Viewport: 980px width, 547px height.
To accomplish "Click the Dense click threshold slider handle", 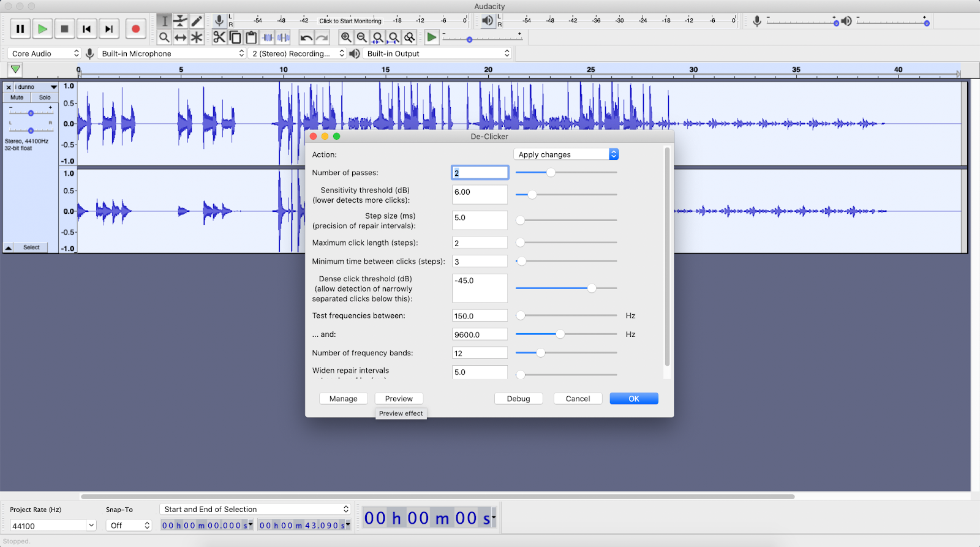I will click(592, 289).
